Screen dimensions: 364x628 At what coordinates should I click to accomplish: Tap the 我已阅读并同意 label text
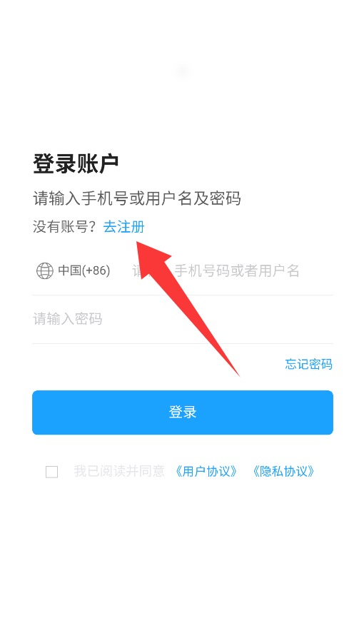coord(119,471)
